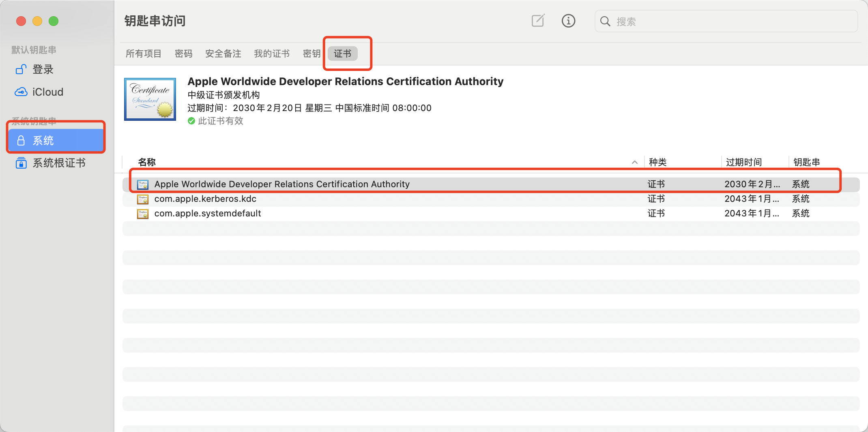
Task: Click the certificate icon for Apple Worldwide row
Action: click(143, 185)
